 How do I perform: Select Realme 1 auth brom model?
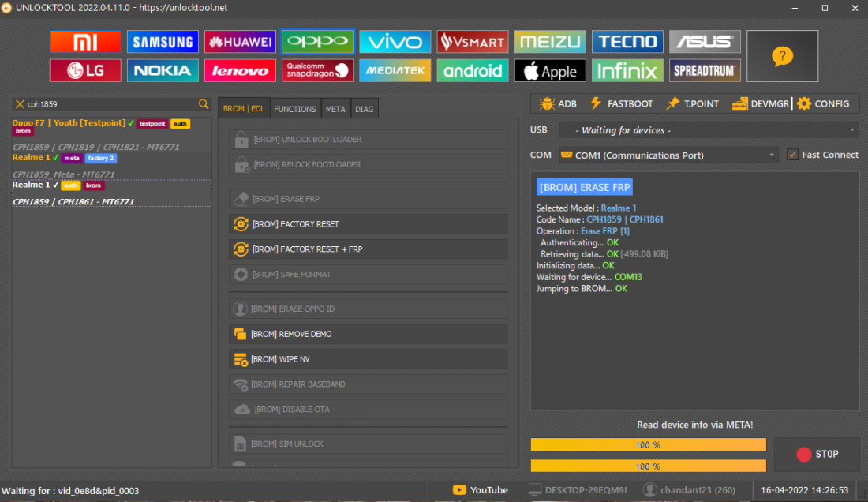pos(111,193)
